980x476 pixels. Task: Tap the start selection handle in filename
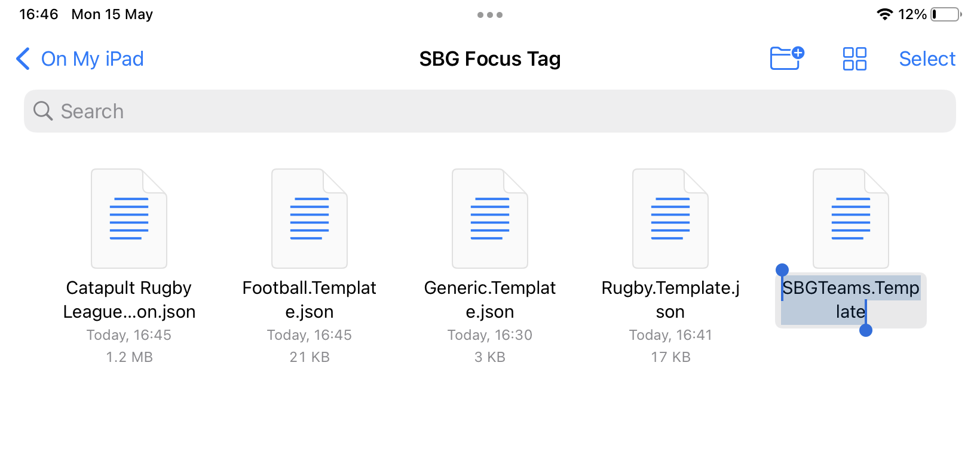click(782, 271)
